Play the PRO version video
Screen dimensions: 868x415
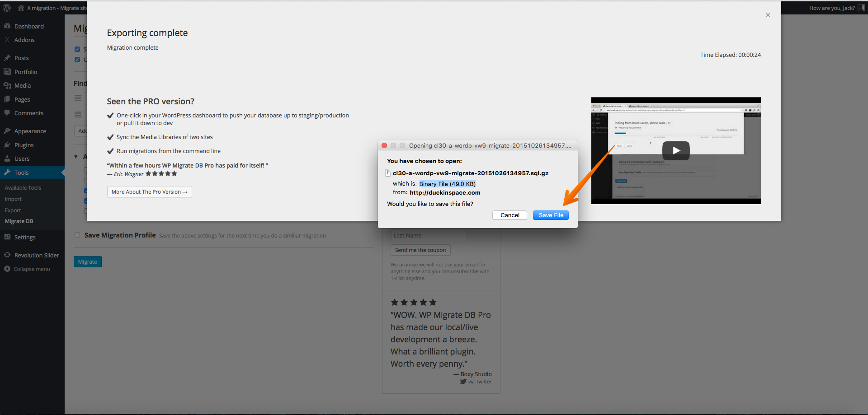pos(676,151)
